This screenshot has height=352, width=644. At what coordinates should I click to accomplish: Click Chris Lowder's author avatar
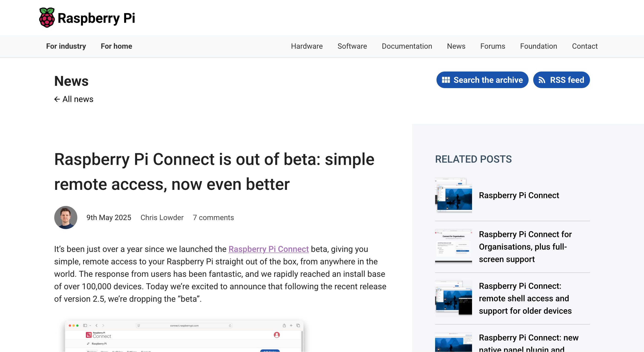[x=66, y=217]
